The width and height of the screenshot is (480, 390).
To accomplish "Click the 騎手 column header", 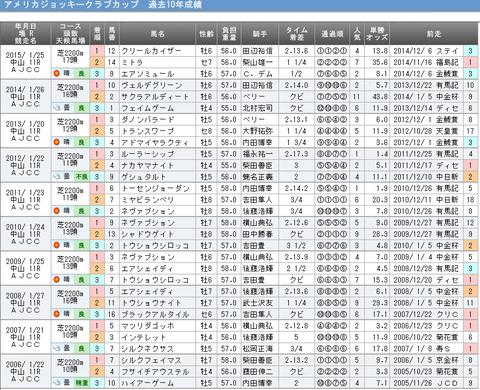I will point(260,34).
